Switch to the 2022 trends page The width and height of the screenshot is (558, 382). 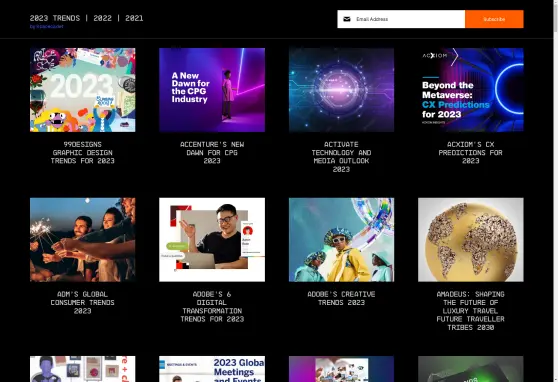click(x=102, y=18)
